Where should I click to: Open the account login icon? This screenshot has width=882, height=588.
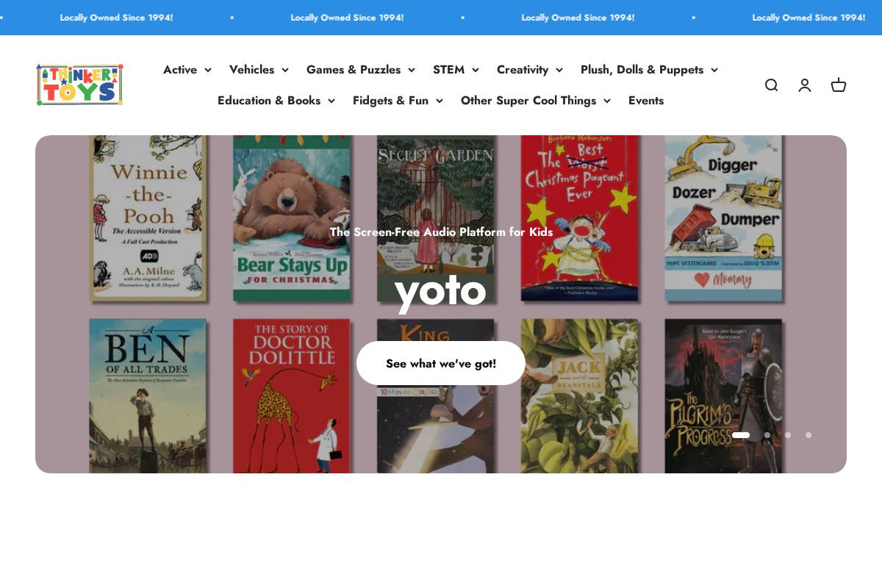805,85
